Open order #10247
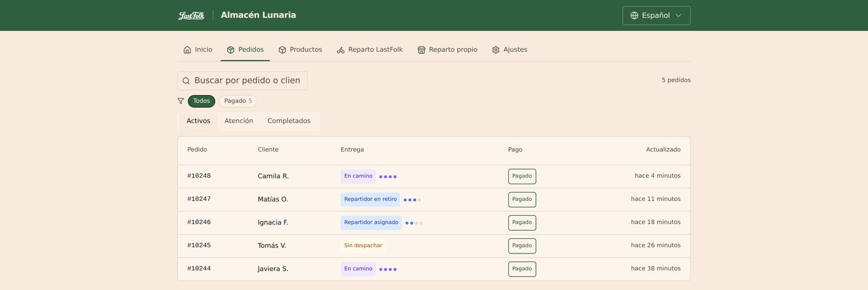The height and width of the screenshot is (290, 868). [199, 199]
